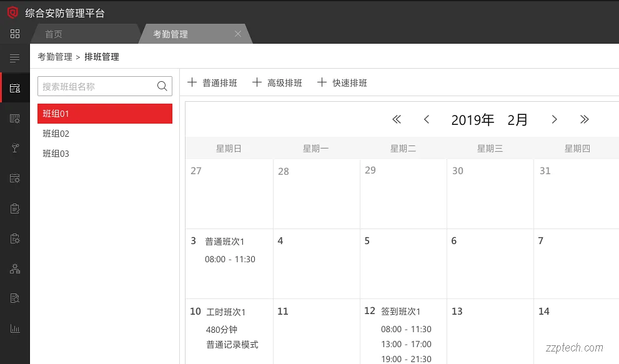Open the calendar settings icon in sidebar
The width and height of the screenshot is (619, 364).
[14, 178]
